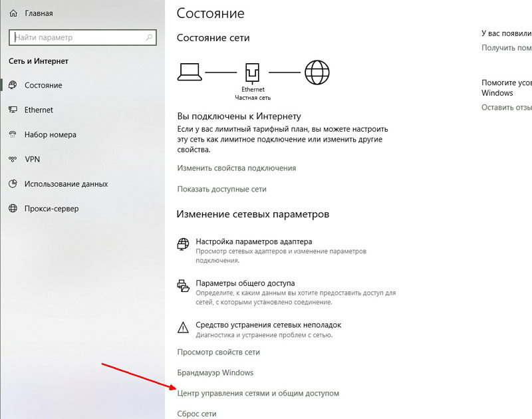
Task: Click the warning triangle troubleshooter icon
Action: [x=184, y=327]
